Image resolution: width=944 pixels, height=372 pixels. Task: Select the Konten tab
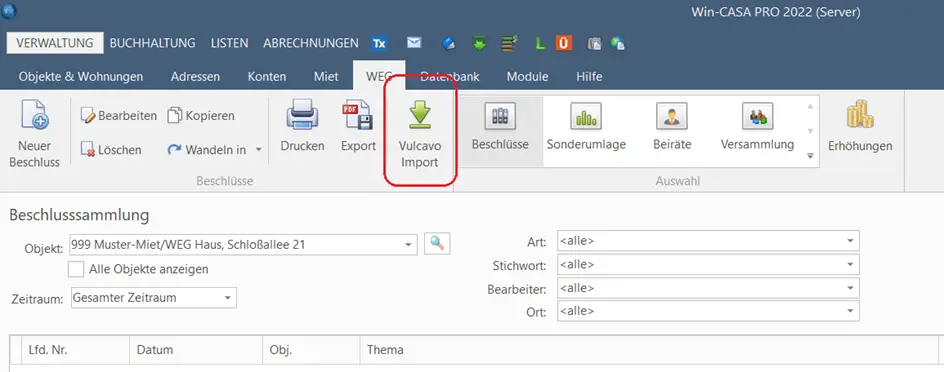267,76
